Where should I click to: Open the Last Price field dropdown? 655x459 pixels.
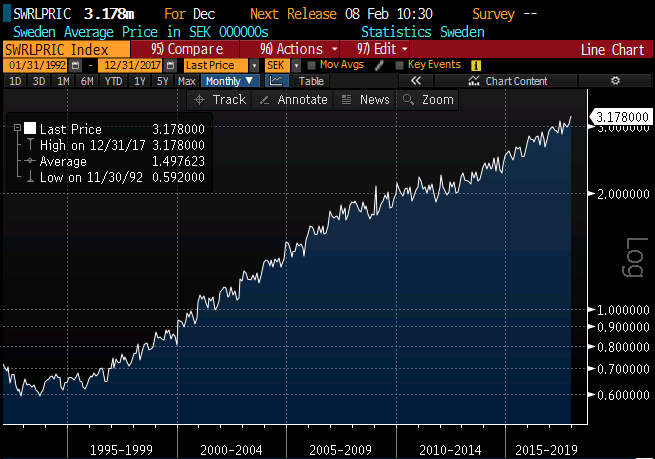(255, 65)
